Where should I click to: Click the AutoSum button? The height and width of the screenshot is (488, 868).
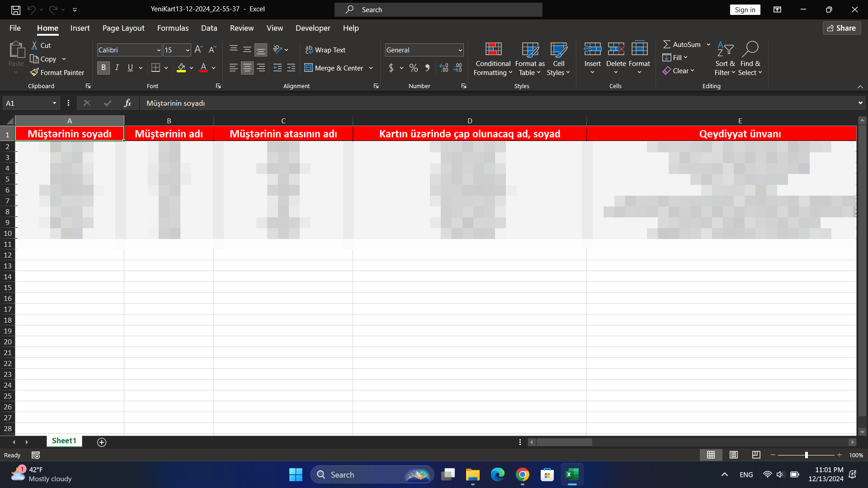click(x=682, y=44)
